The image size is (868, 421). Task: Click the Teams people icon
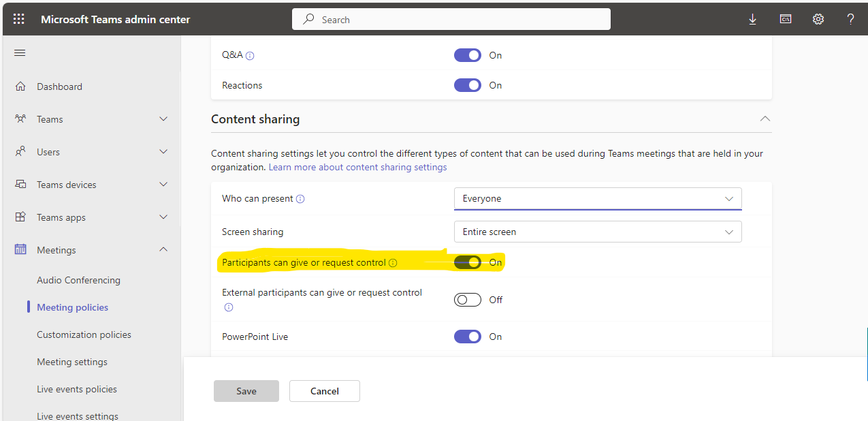click(20, 119)
